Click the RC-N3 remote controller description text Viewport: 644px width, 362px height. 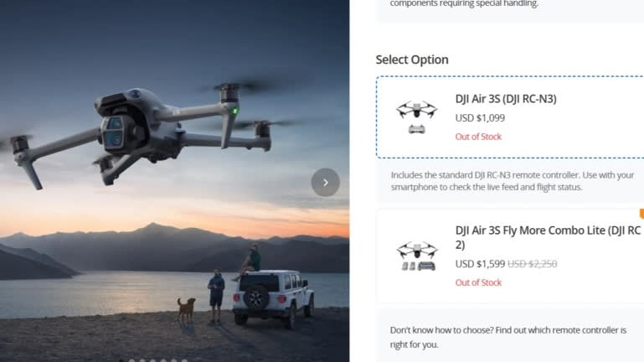pos(513,181)
